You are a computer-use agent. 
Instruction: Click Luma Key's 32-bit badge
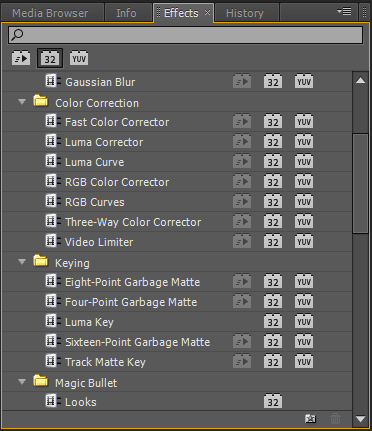[273, 321]
